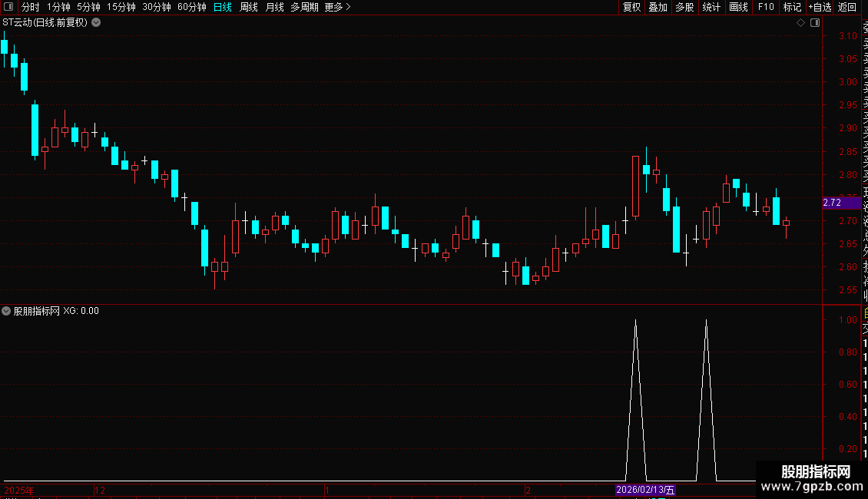This screenshot has height=499, width=868.
Task: Click the 2.72 current price label
Action: click(x=841, y=203)
